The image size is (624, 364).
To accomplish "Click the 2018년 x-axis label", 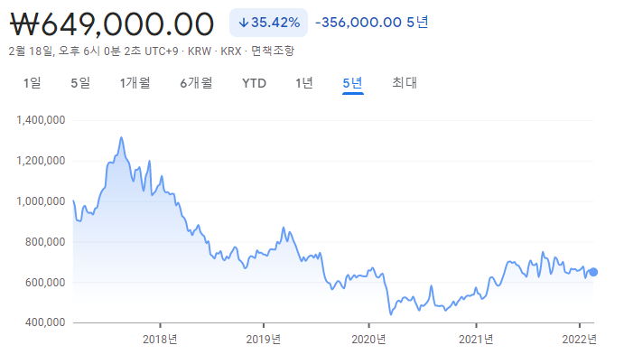I will click(160, 340).
